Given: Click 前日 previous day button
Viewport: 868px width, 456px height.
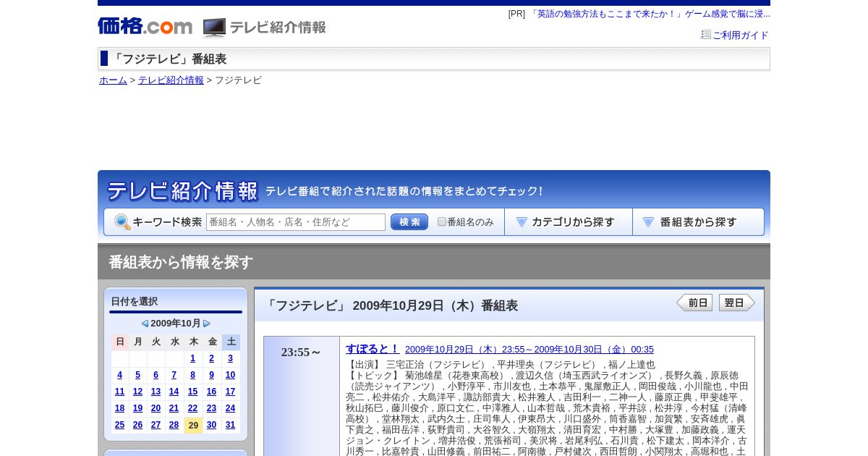Looking at the screenshot, I should tap(694, 303).
